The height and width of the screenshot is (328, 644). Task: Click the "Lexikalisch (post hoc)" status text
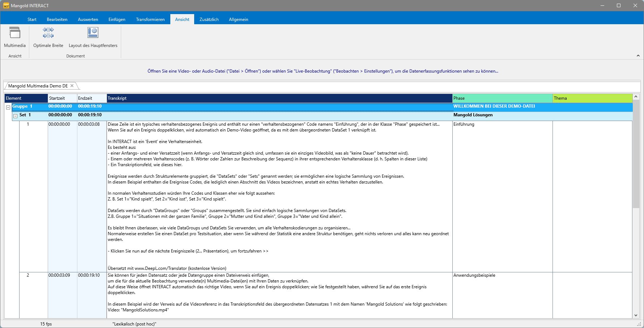135,324
